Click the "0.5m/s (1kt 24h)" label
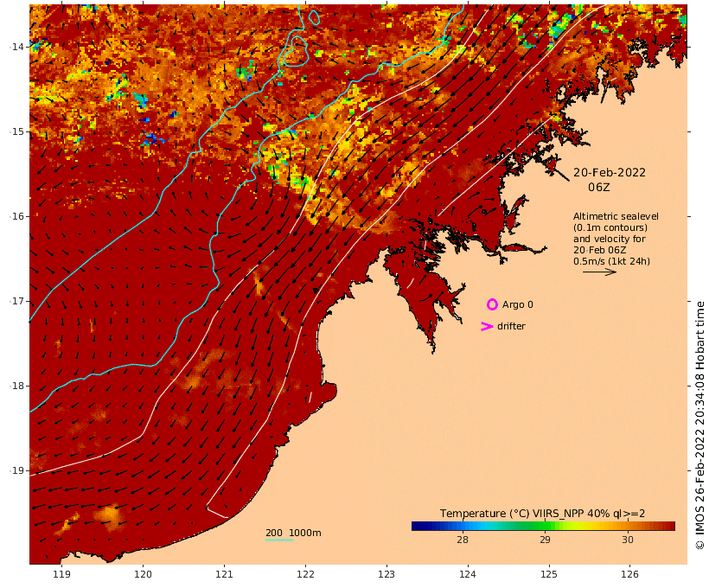 coord(611,261)
